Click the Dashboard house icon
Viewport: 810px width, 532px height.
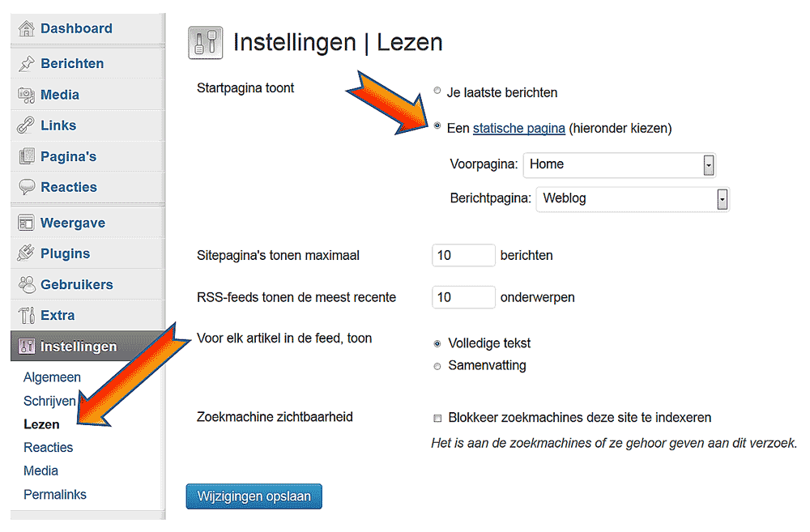(27, 29)
